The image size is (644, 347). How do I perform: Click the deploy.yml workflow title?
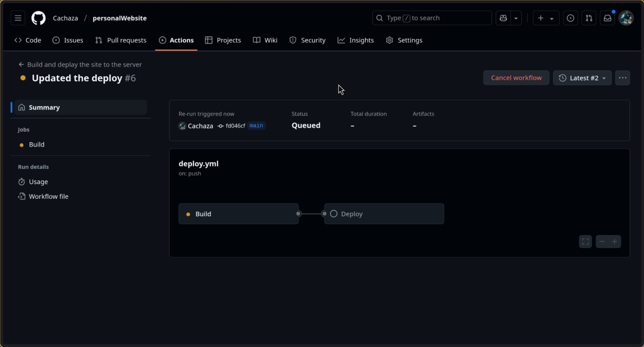point(198,164)
